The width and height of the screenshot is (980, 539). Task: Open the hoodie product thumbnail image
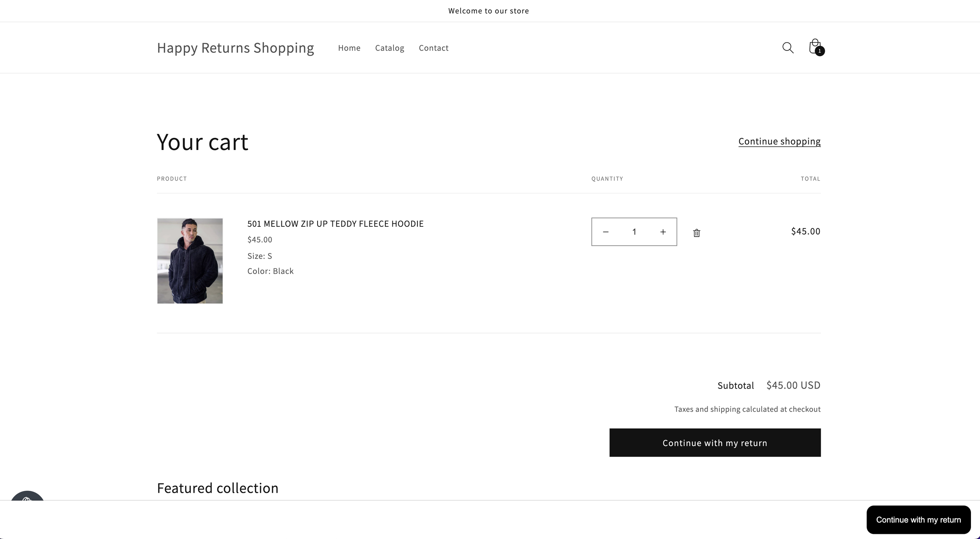pos(190,260)
